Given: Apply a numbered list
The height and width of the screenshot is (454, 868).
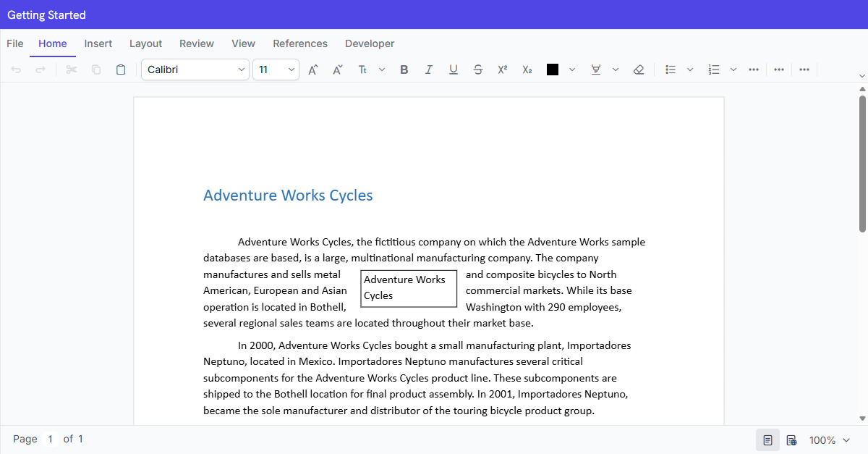Looking at the screenshot, I should [x=714, y=70].
